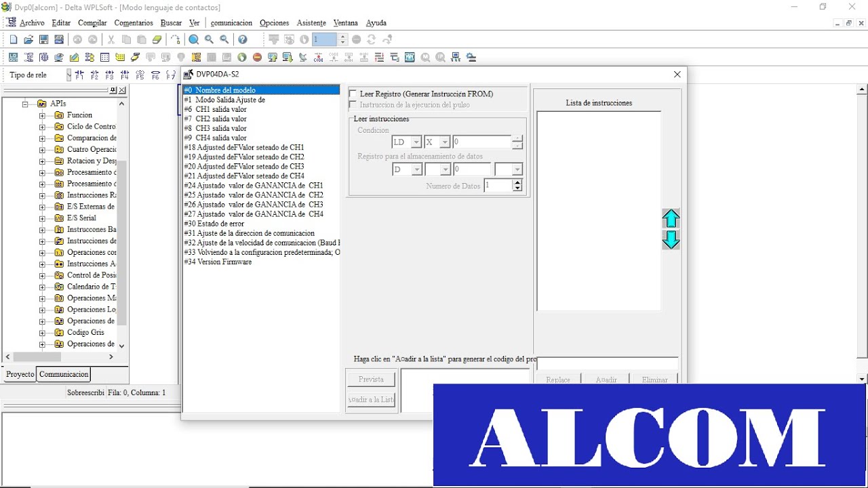Select #0 Nombre del modelo row
Viewport: 868px width, 488px height.
click(x=261, y=90)
